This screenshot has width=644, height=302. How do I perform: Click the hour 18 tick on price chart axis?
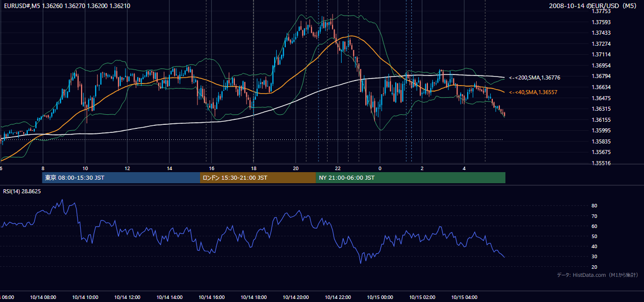tap(253, 169)
